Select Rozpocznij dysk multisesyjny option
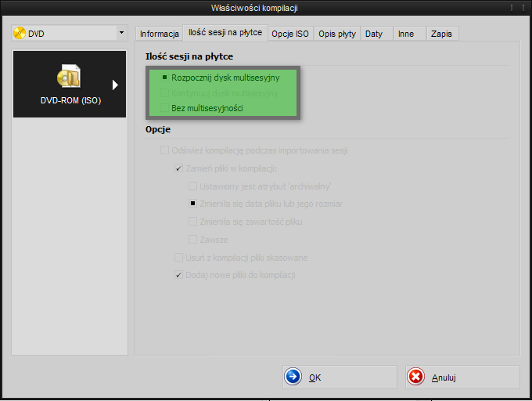The image size is (532, 401). (x=221, y=78)
